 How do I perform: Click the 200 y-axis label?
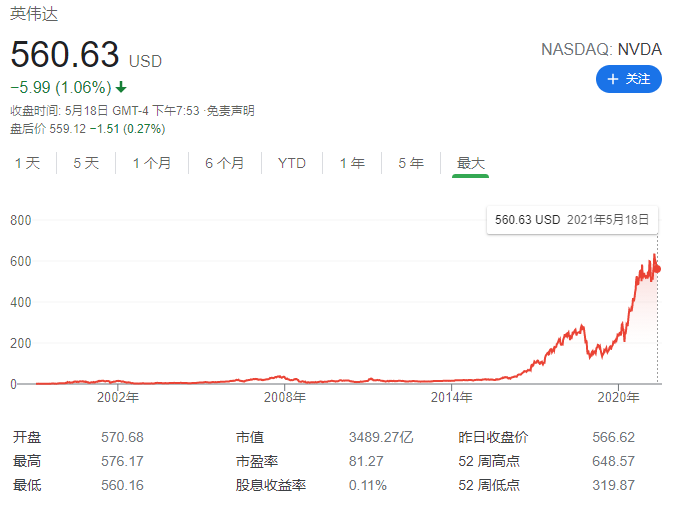pos(21,343)
